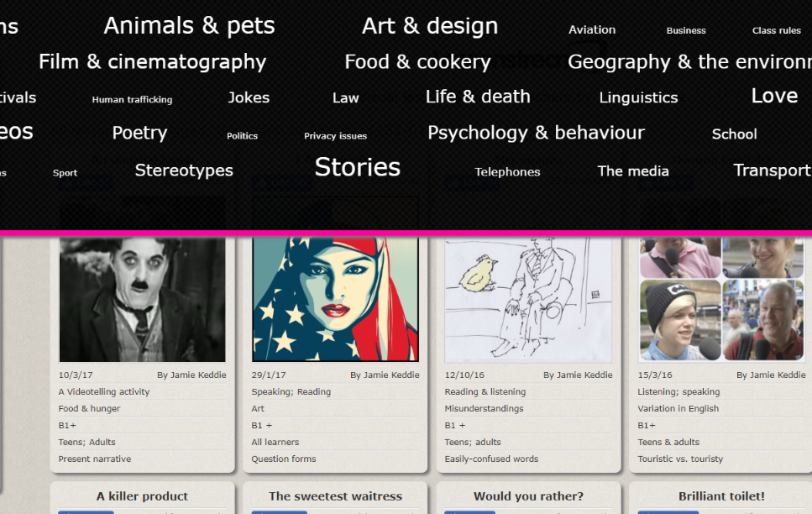Select the Linguistics tag

point(638,97)
